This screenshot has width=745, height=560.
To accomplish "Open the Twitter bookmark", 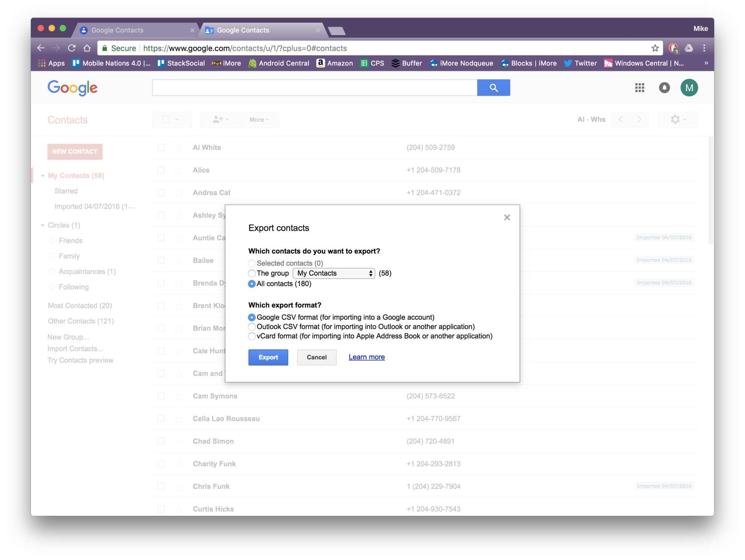I will [580, 63].
